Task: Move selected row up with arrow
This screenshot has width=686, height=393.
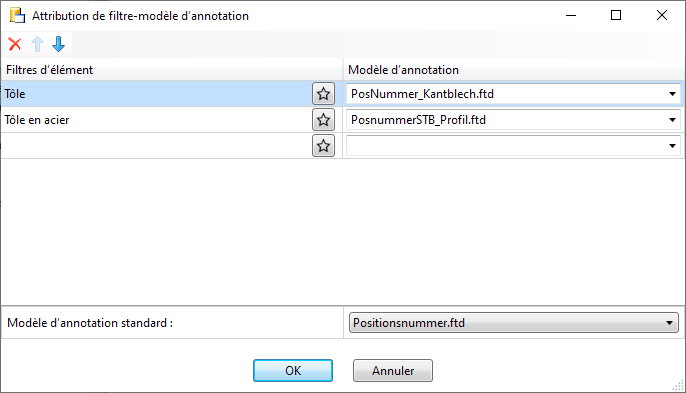Action: tap(38, 44)
